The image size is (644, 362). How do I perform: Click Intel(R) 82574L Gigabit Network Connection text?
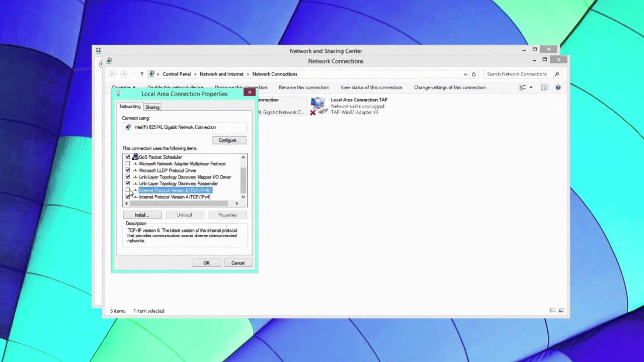pos(175,127)
